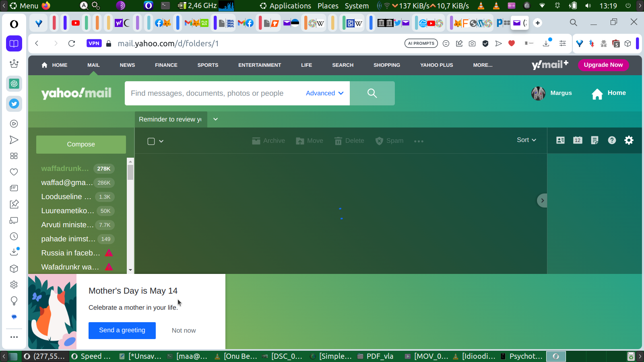Archive the selected messages
This screenshot has height=362, width=644.
pos(268,141)
